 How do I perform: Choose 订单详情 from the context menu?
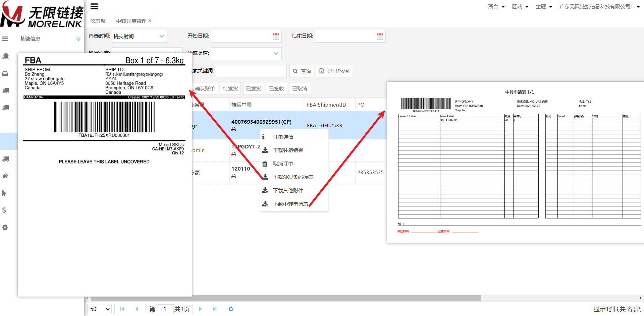(x=294, y=137)
